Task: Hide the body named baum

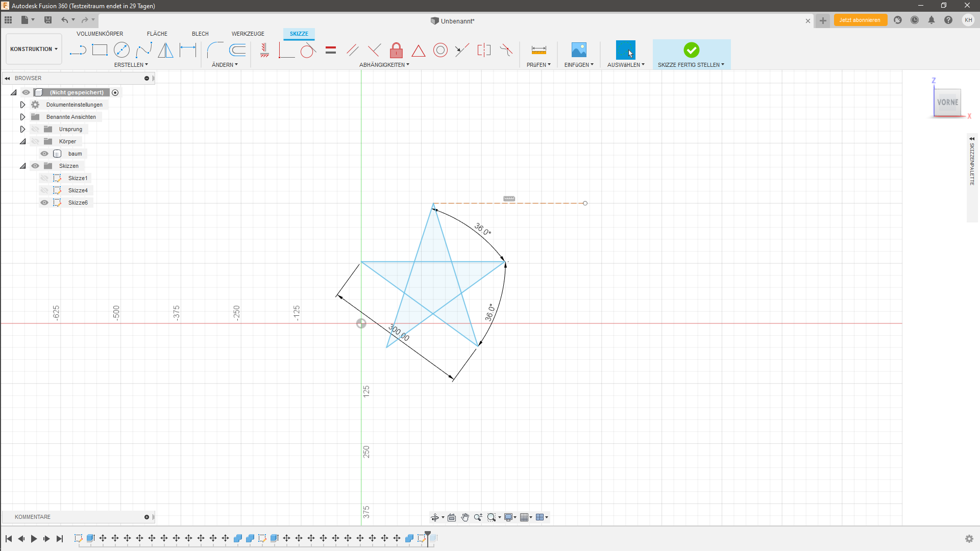Action: [x=44, y=154]
